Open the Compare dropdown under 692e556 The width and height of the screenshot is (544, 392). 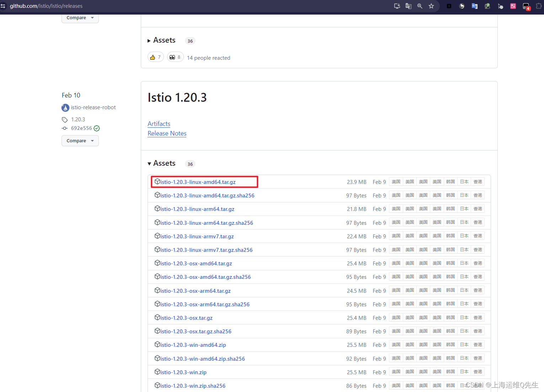click(x=80, y=141)
